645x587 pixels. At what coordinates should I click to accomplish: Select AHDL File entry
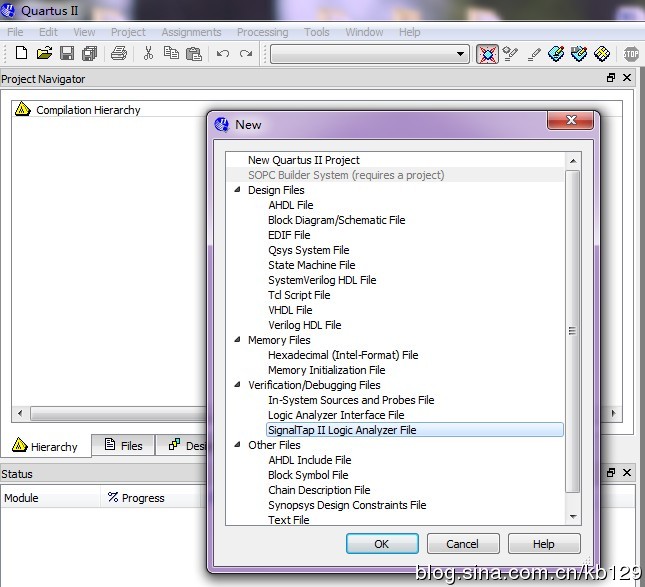pyautogui.click(x=290, y=205)
